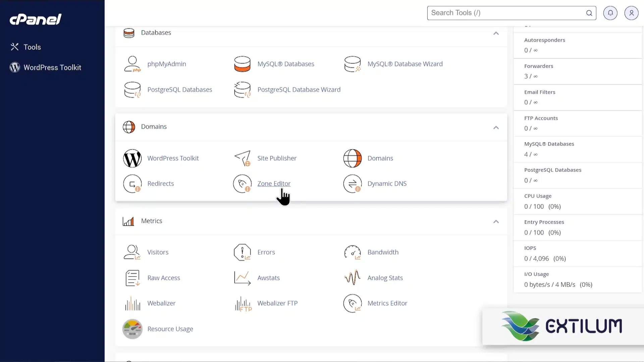Collapse the Metrics section

click(496, 222)
